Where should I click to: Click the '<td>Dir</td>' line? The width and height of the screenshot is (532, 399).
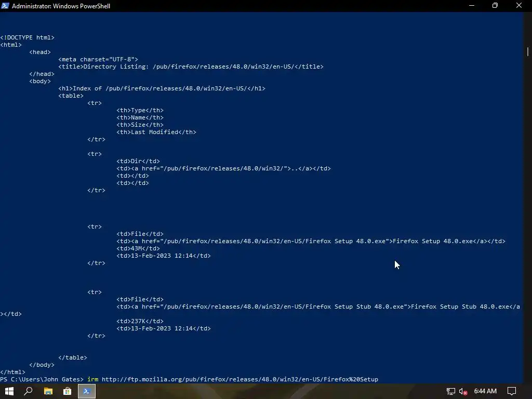pos(138,161)
